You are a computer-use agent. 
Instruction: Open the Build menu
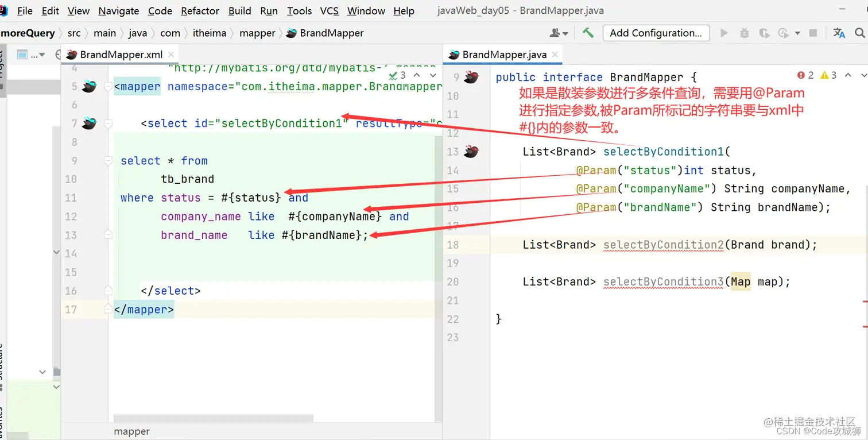pyautogui.click(x=240, y=11)
